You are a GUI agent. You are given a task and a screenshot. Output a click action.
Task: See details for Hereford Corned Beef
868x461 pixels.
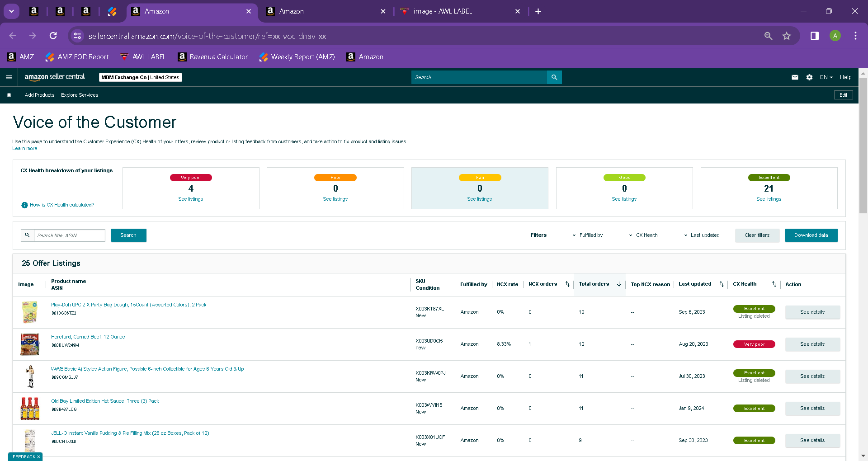(812, 344)
